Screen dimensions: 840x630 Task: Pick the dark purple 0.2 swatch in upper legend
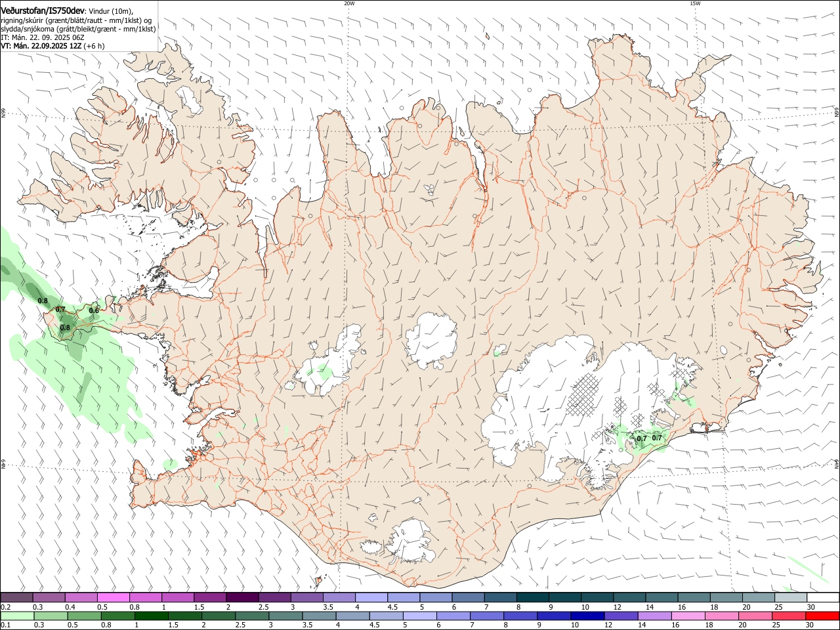16,597
